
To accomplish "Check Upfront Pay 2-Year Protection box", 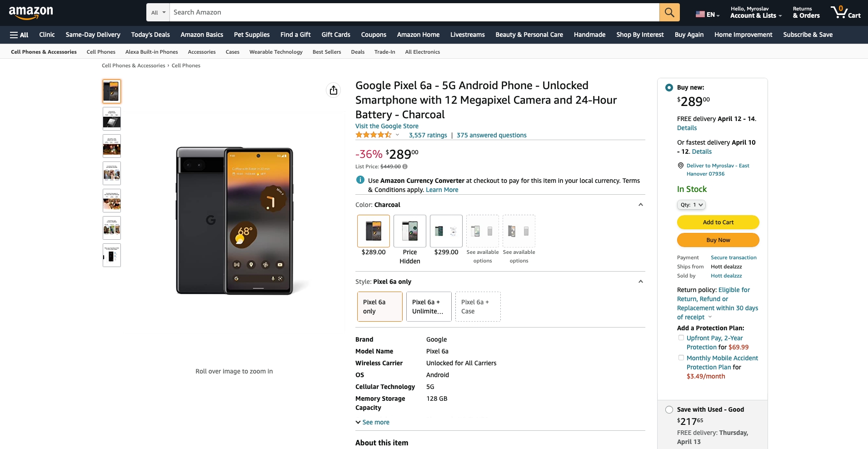I will click(x=681, y=338).
